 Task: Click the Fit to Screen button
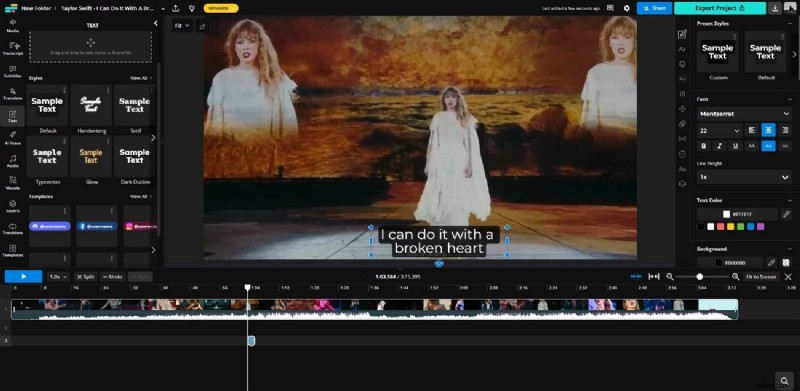pos(761,276)
